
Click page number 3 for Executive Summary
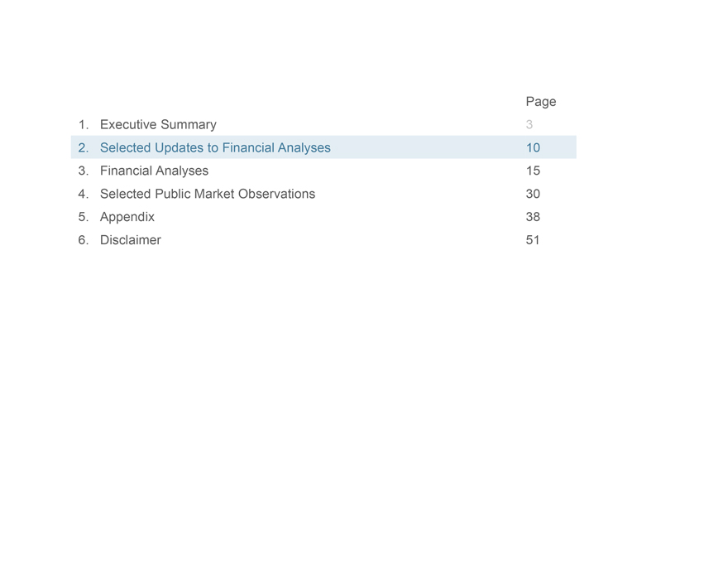pos(529,124)
